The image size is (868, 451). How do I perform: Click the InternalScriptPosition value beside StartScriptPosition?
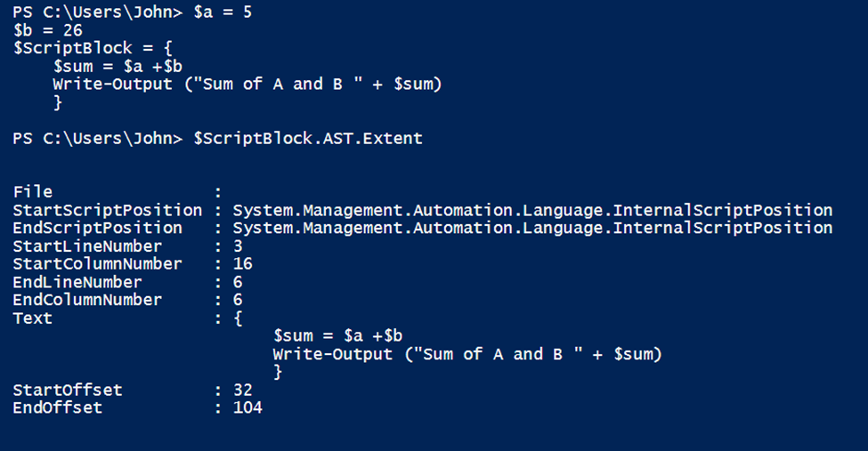coord(532,210)
